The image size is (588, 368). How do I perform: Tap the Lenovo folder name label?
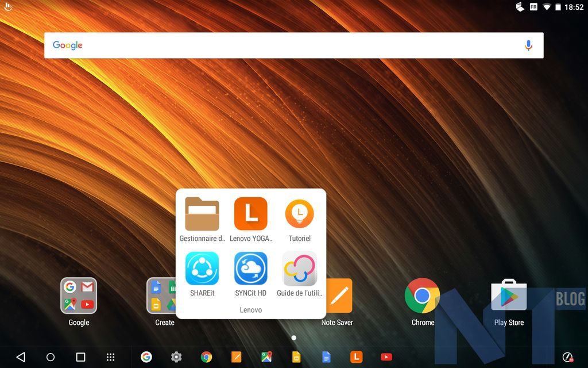point(251,310)
